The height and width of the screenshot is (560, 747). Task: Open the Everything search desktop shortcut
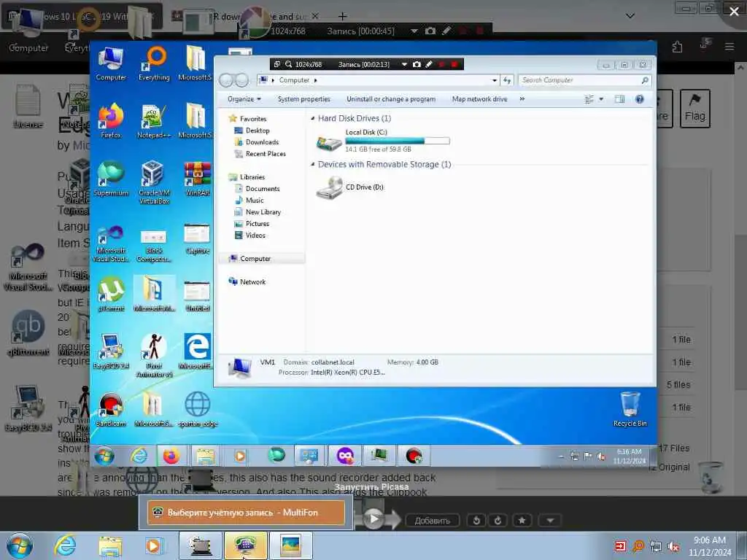154,64
